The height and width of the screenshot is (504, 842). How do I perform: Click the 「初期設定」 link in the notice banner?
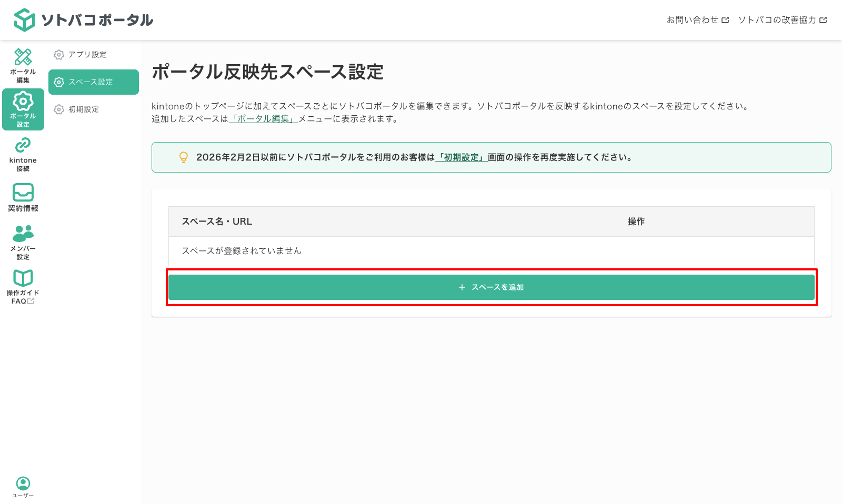pos(461,157)
